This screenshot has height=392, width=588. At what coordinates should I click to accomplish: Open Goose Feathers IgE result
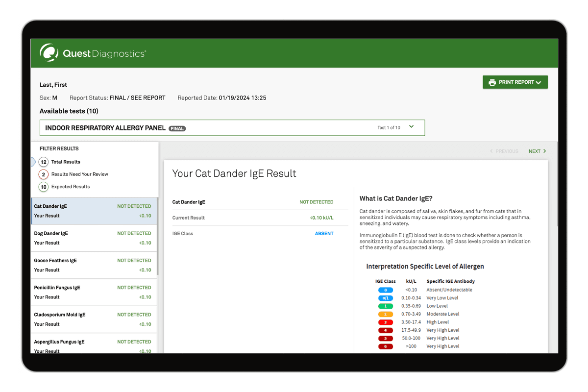pyautogui.click(x=93, y=265)
